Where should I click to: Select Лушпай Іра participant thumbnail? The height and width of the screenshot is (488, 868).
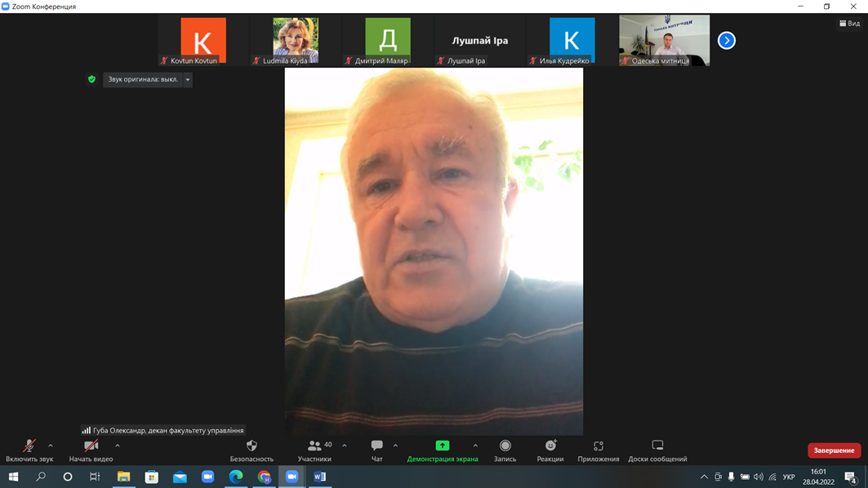480,40
